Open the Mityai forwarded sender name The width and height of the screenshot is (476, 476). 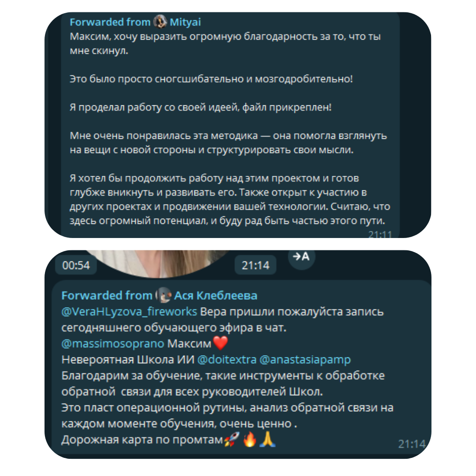(185, 22)
